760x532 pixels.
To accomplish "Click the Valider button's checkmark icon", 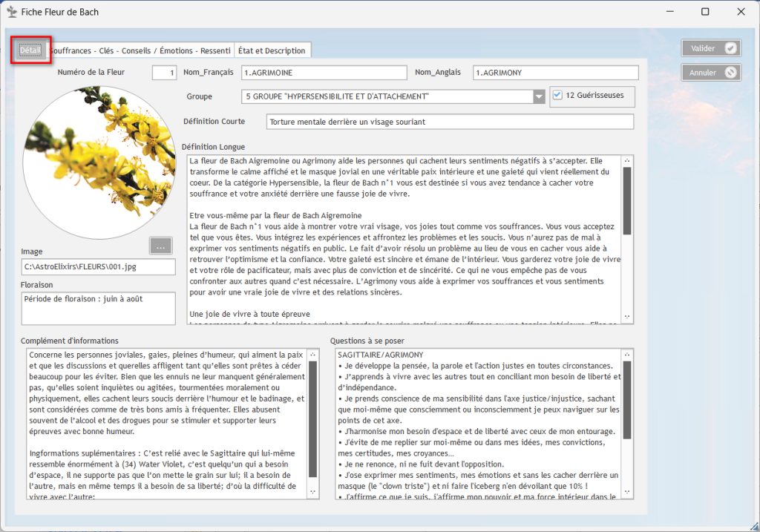I will (x=731, y=48).
